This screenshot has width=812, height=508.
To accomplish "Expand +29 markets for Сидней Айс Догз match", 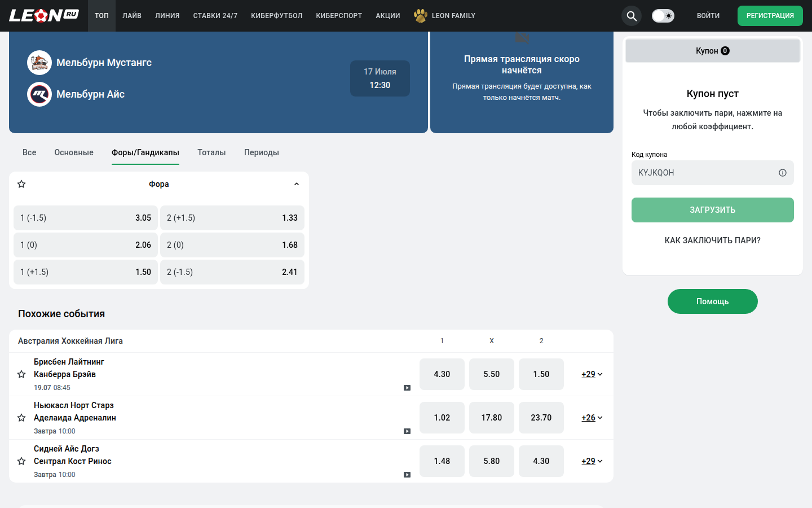I will coord(592,461).
